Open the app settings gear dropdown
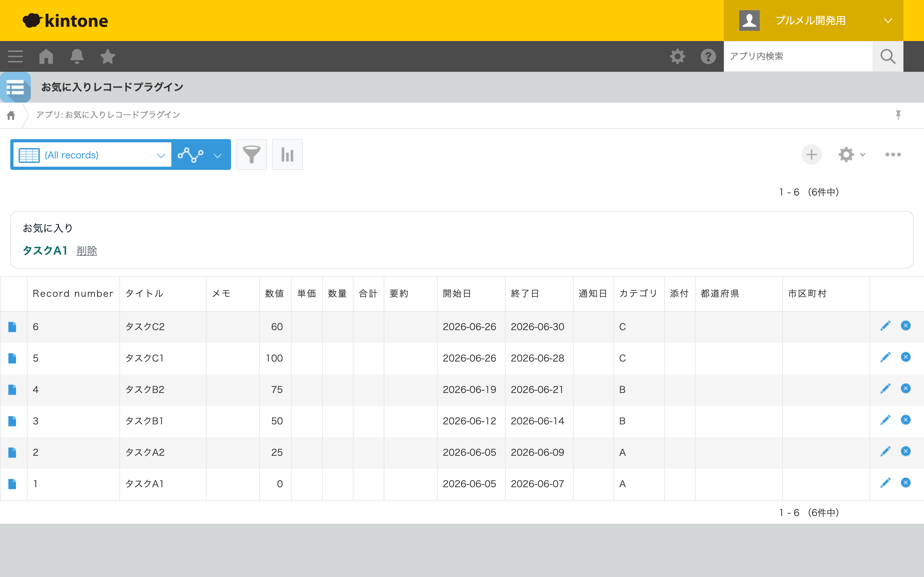924x577 pixels. 851,155
